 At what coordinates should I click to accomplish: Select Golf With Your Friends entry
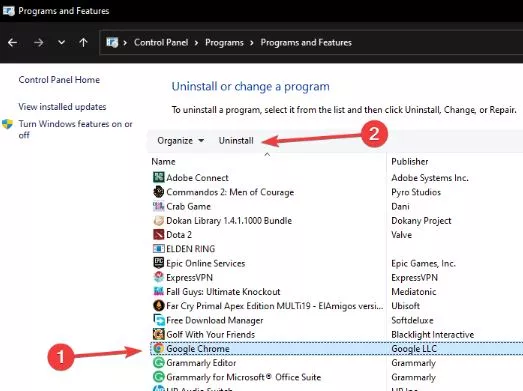[210, 334]
